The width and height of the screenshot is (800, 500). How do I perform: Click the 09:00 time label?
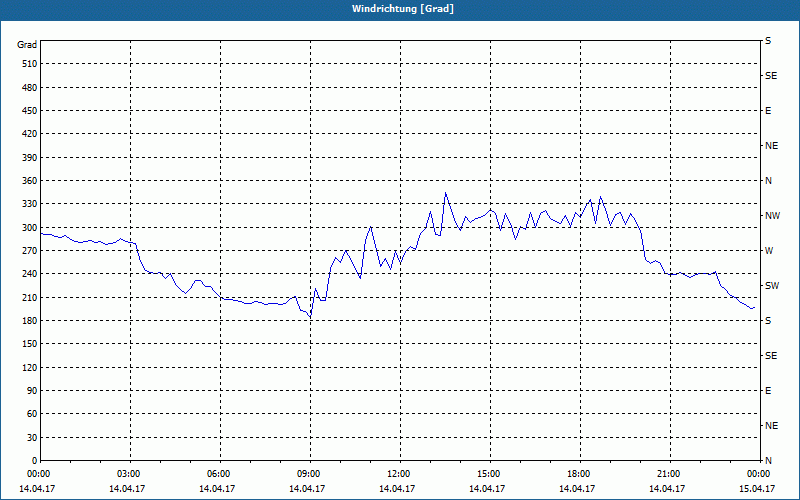(308, 474)
